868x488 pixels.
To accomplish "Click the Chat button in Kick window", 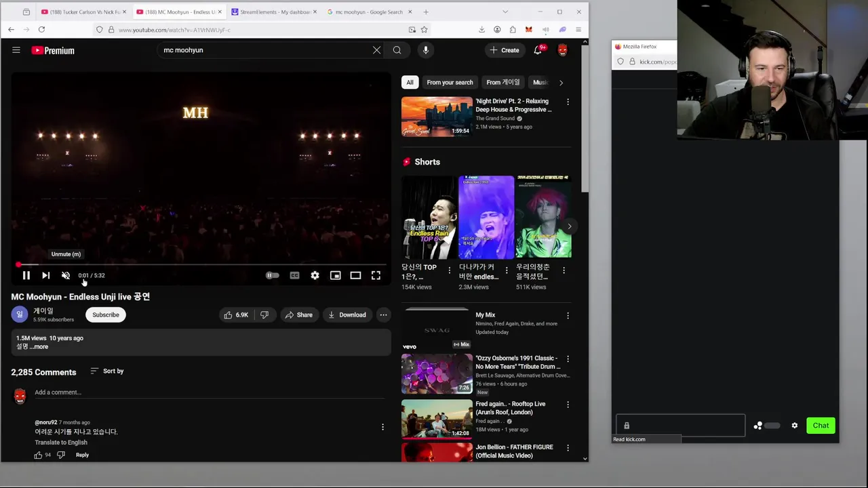I will pyautogui.click(x=821, y=426).
